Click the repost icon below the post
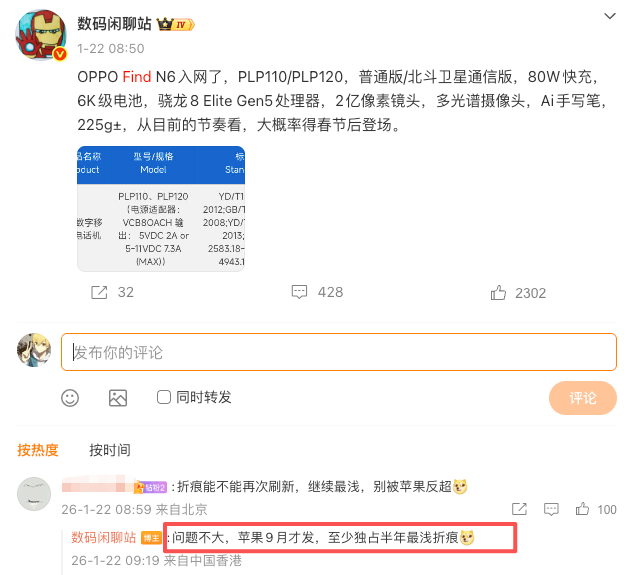Screen dimensions: 630x575 (x=99, y=293)
